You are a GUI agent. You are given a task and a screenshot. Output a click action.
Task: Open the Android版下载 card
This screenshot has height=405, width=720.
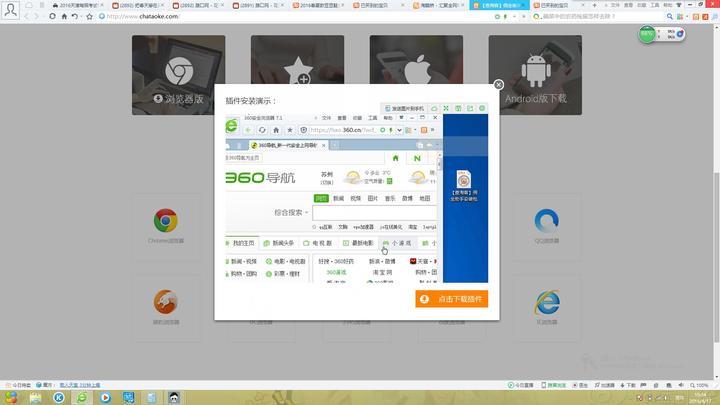point(535,75)
